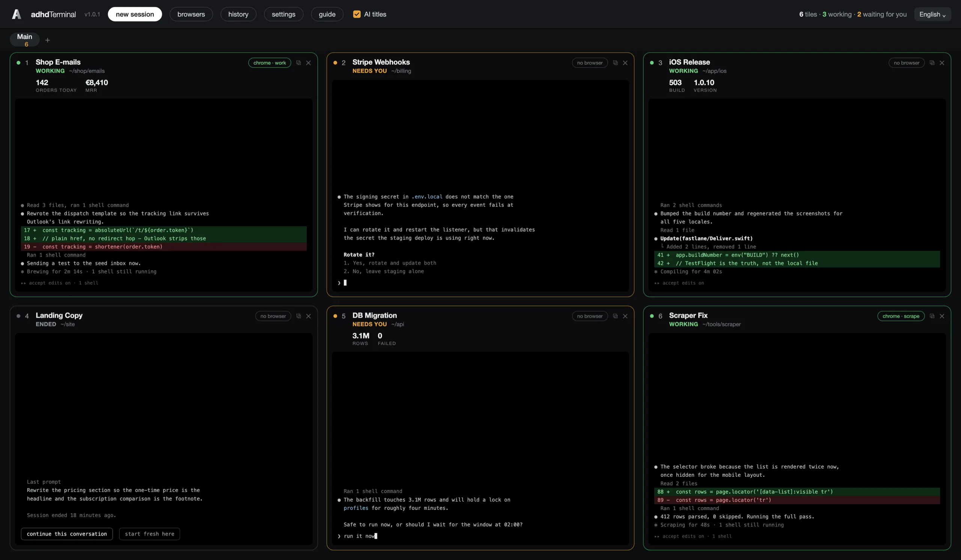Open the English language dropdown
This screenshot has height=560, width=961.
click(932, 14)
